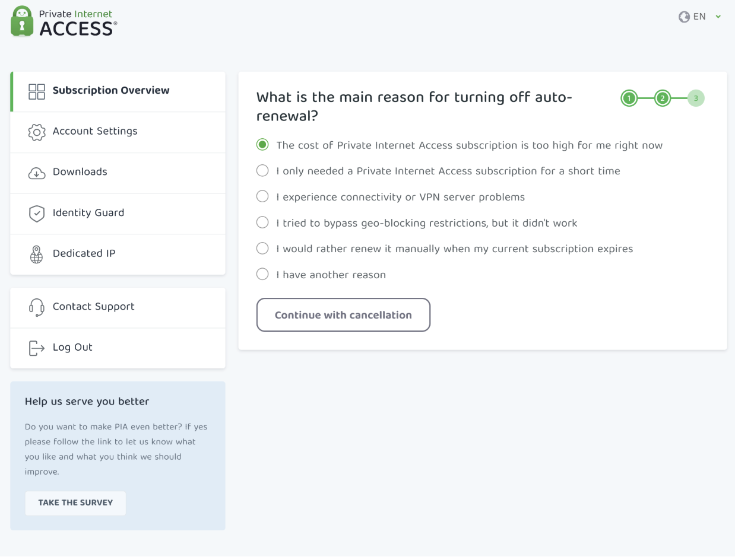
Task: Open the Account Settings menu item
Action: (x=95, y=132)
